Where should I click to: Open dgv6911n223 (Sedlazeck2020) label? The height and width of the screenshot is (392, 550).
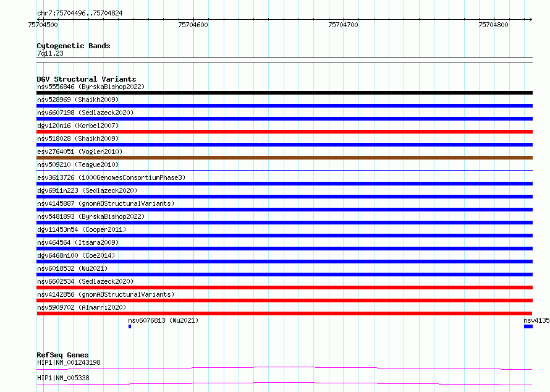tap(87, 190)
